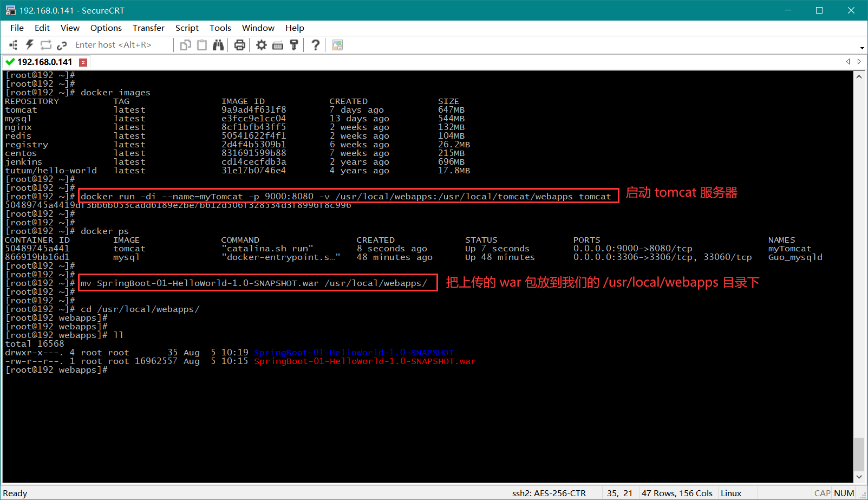Open the Public Key Assistant key icon
Image resolution: width=868 pixels, height=500 pixels.
pyautogui.click(x=294, y=45)
